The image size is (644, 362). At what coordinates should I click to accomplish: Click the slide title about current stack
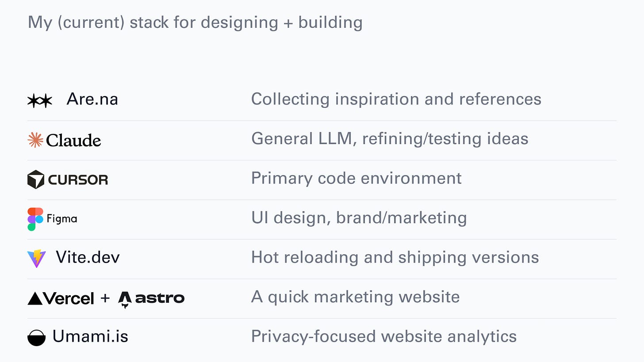[195, 22]
